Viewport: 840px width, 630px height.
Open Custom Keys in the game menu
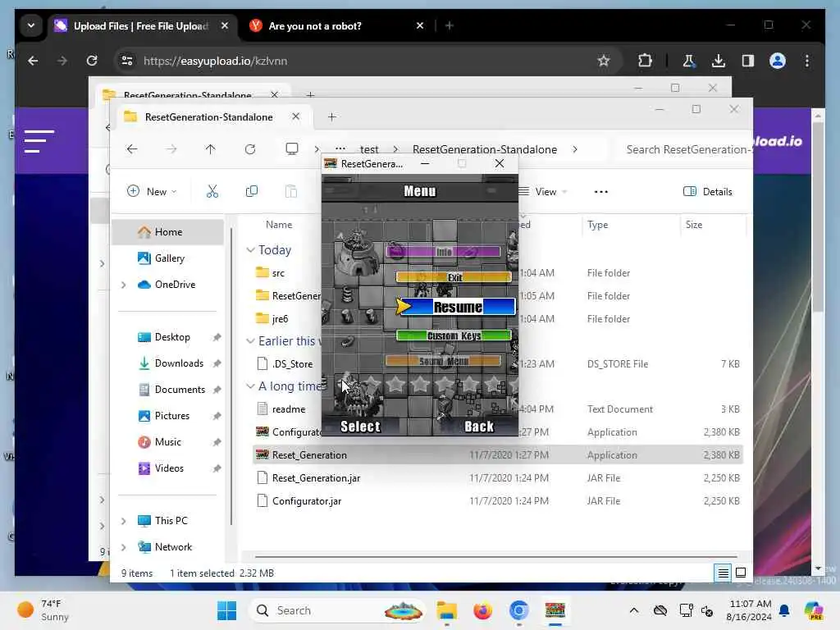[x=454, y=336]
